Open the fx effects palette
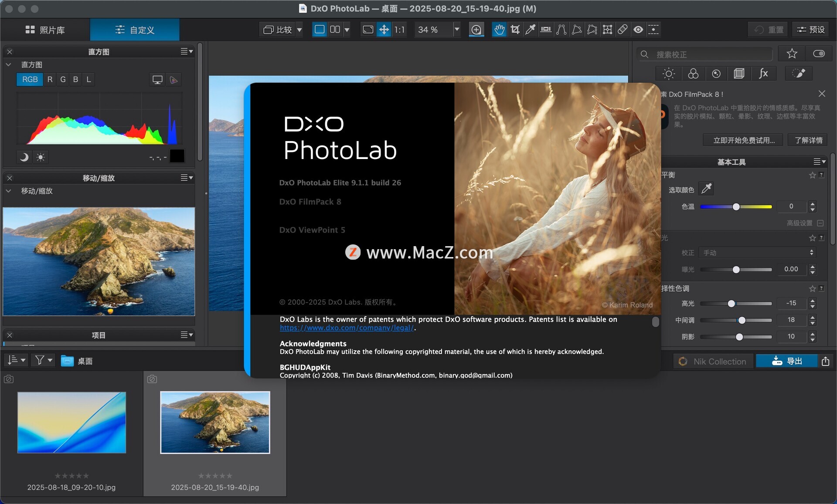This screenshot has height=504, width=837. point(763,74)
